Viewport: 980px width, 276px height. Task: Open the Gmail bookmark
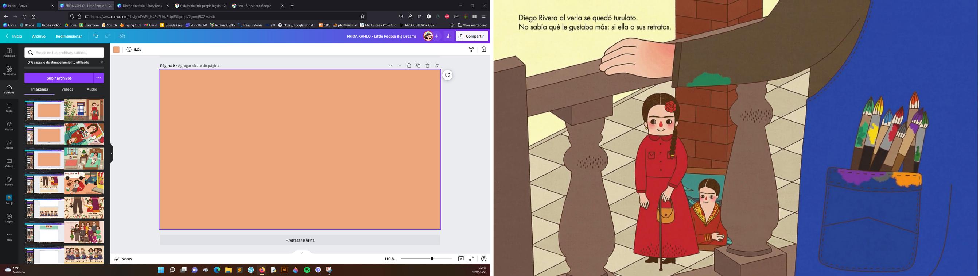pyautogui.click(x=151, y=25)
